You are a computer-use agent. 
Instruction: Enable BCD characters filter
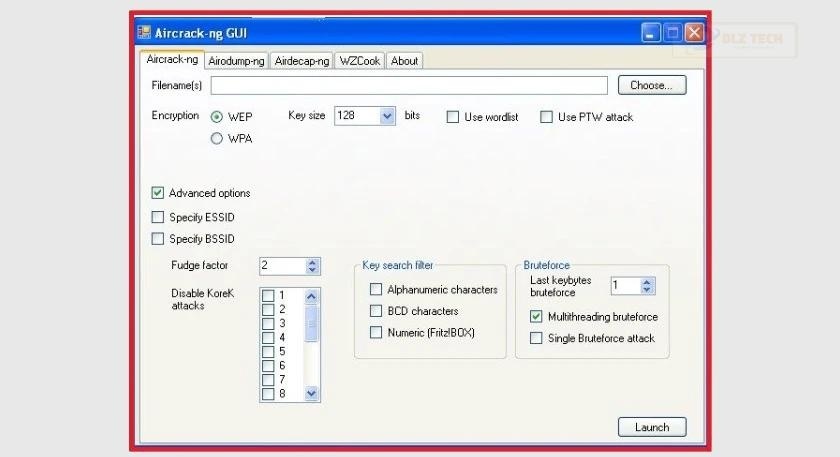[x=376, y=311]
